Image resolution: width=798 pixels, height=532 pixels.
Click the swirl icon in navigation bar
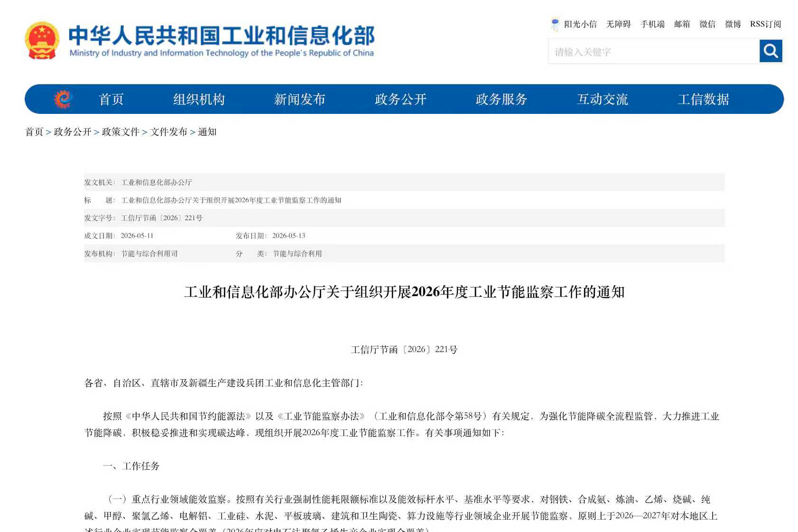pos(63,99)
